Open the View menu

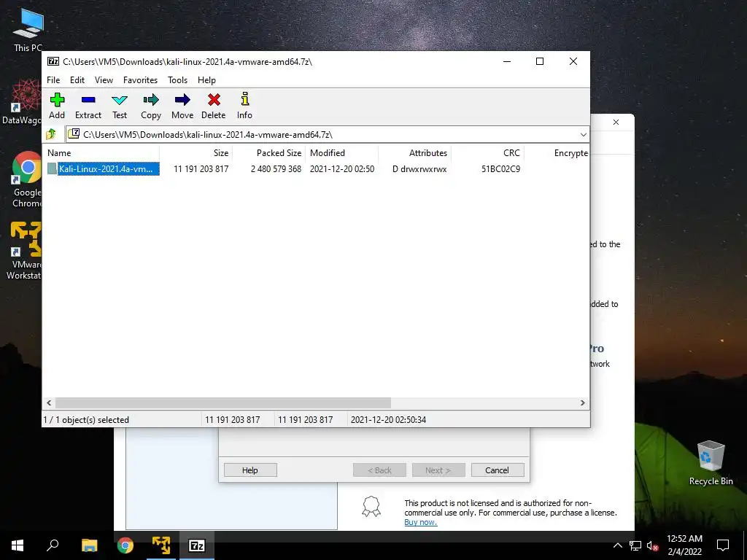(x=104, y=80)
